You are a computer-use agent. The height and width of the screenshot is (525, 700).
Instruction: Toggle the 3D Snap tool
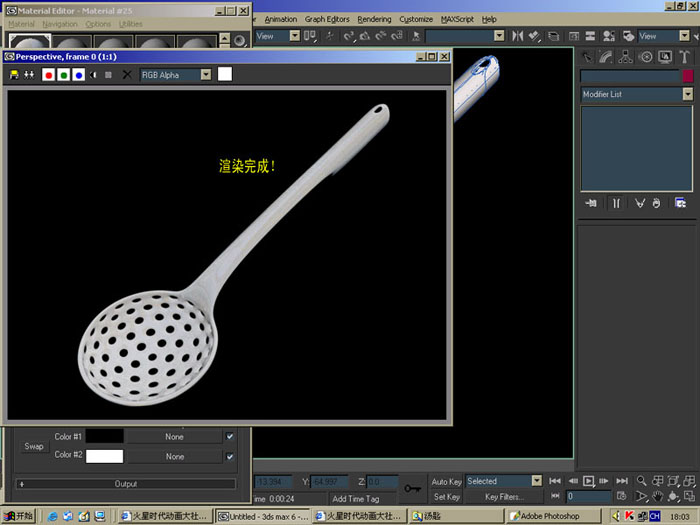click(x=349, y=36)
